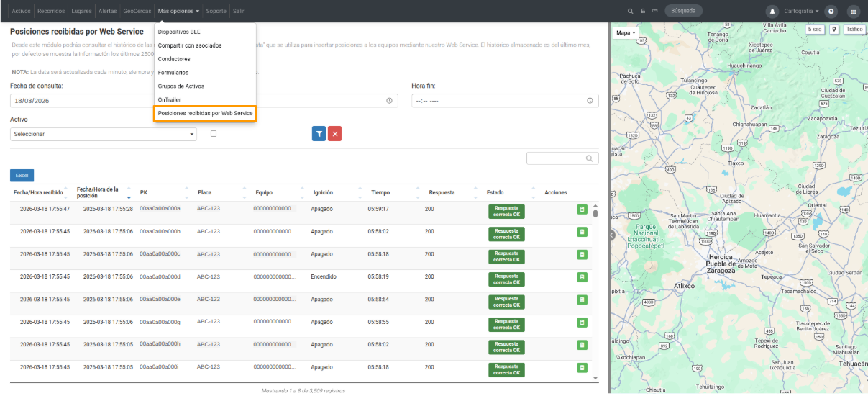This screenshot has height=396, width=868.
Task: Click the padlock icon in top bar
Action: click(643, 12)
